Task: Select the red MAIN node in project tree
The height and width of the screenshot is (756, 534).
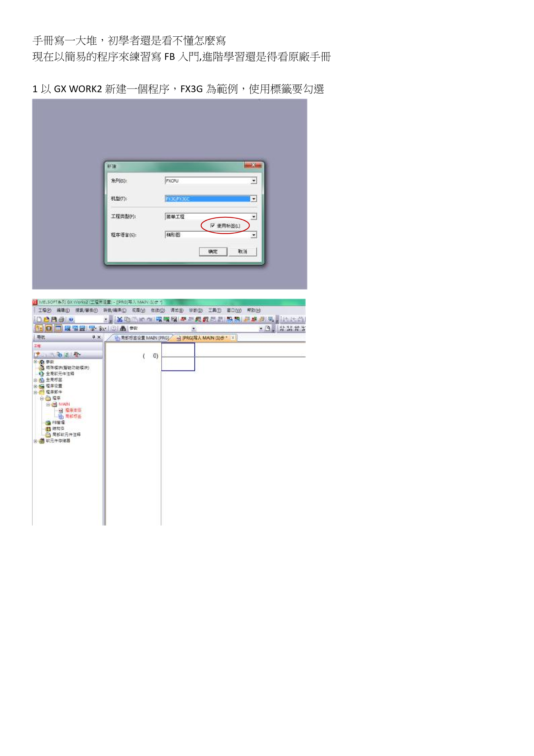Action: pos(64,404)
